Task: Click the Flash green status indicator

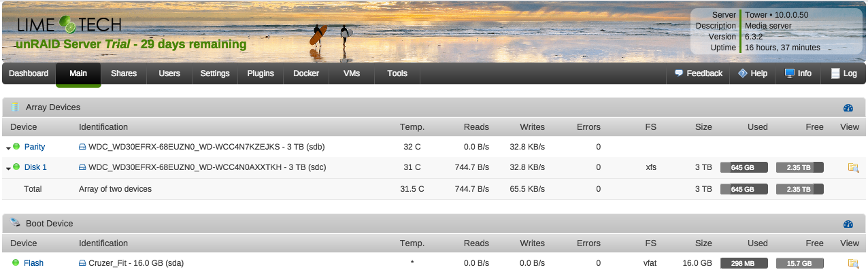Action: coord(16,263)
